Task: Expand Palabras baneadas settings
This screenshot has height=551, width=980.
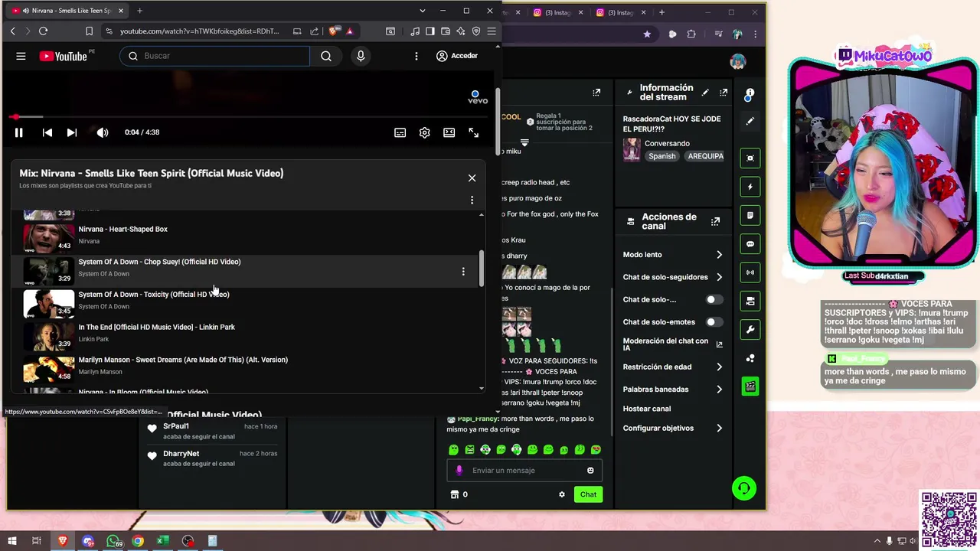Action: (719, 390)
